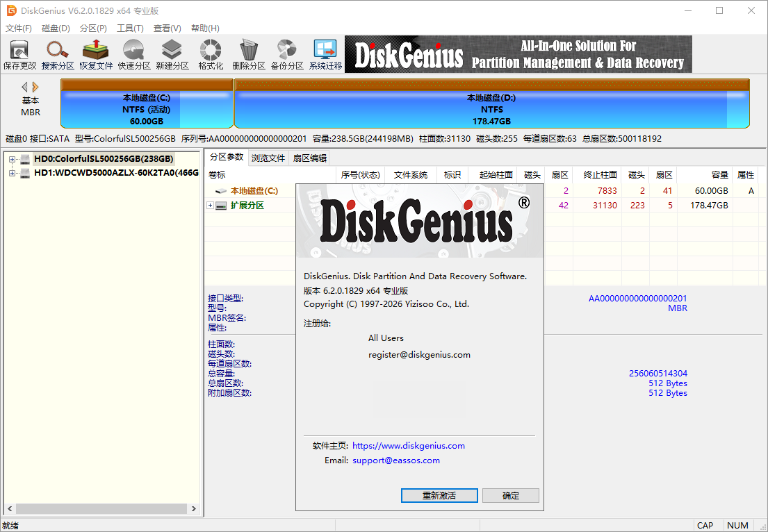Click the support@eassos.com email link

point(396,460)
